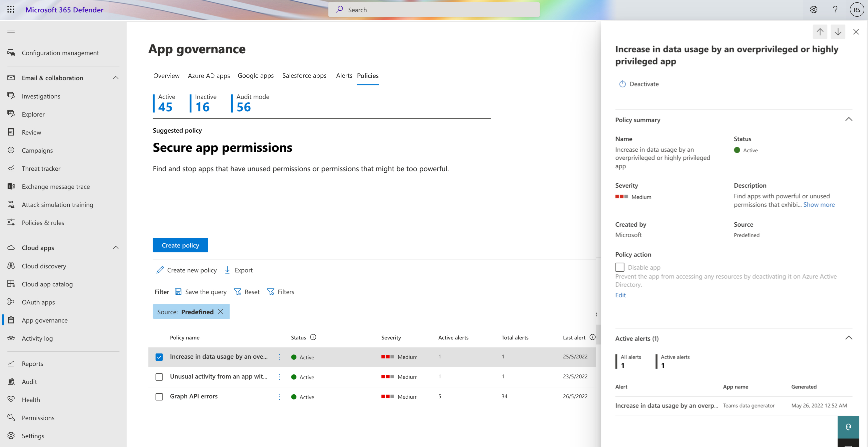Click the Edit link for policy action
The width and height of the screenshot is (868, 447).
620,295
